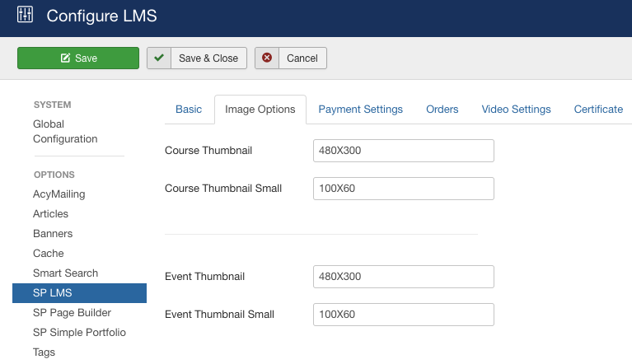Open the Payment Settings tab
This screenshot has width=632, height=364.
(x=360, y=110)
